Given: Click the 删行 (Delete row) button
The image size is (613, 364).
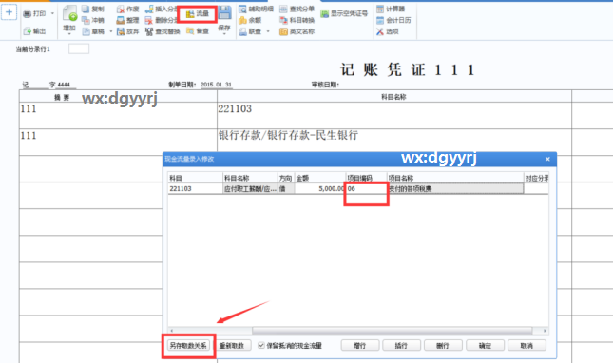Looking at the screenshot, I should click(x=443, y=346).
